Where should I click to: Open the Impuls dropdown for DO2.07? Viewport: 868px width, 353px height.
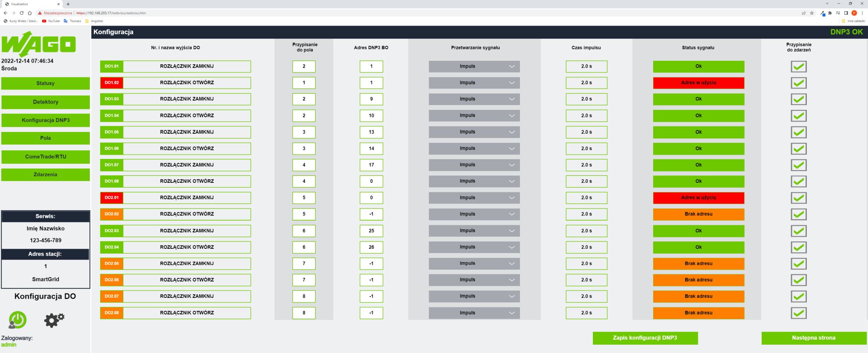pyautogui.click(x=474, y=296)
